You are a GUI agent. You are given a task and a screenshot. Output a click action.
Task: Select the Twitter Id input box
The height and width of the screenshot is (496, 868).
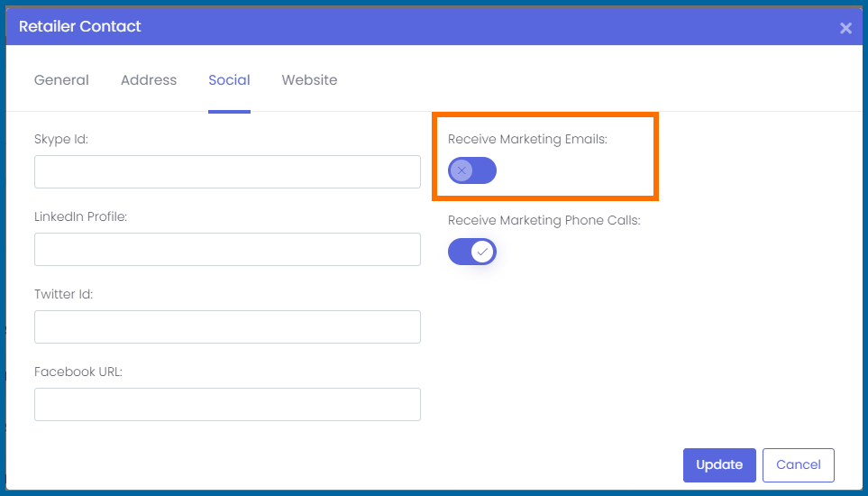click(227, 326)
